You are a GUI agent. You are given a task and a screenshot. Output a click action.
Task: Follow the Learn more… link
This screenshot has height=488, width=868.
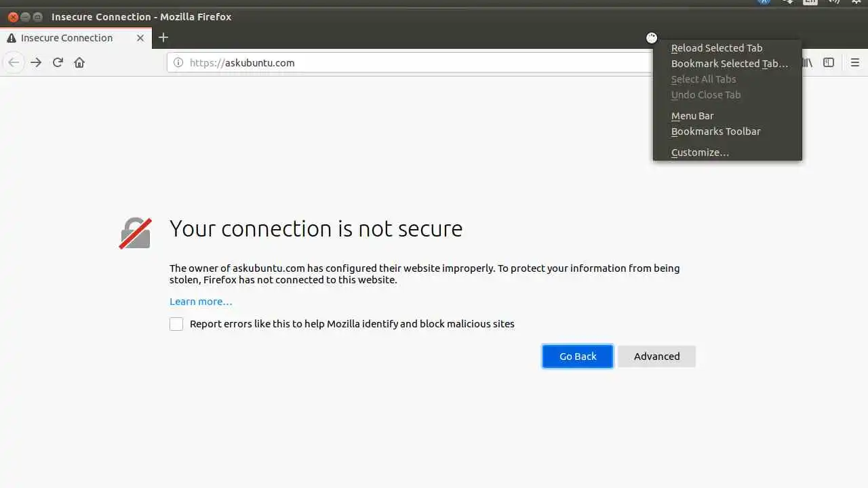(x=201, y=302)
